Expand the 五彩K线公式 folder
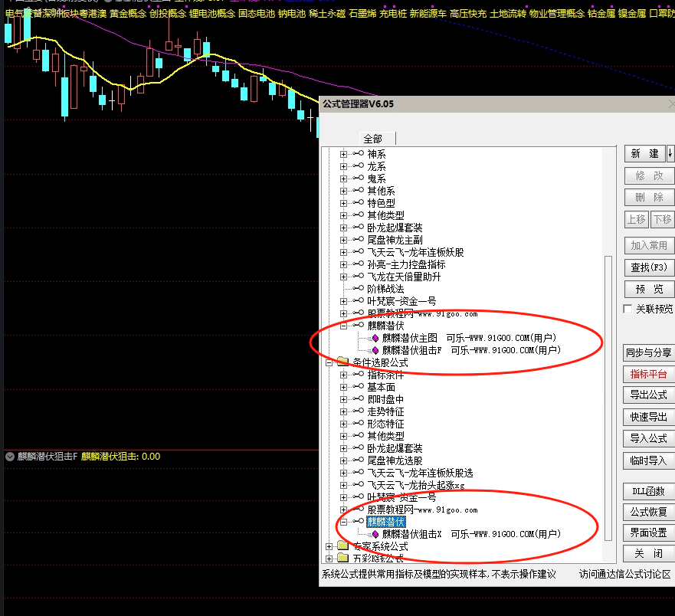 329,559
